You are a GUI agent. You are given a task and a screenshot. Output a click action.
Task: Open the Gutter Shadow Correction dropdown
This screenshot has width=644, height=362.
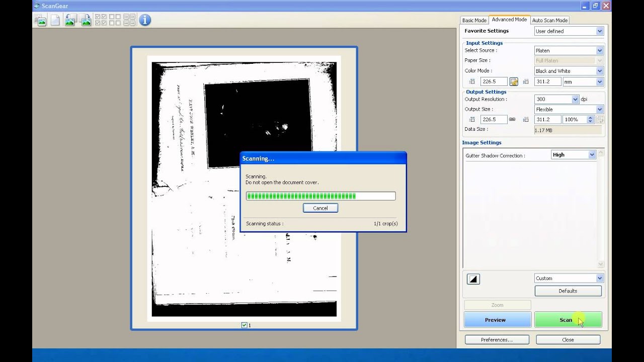coord(574,155)
